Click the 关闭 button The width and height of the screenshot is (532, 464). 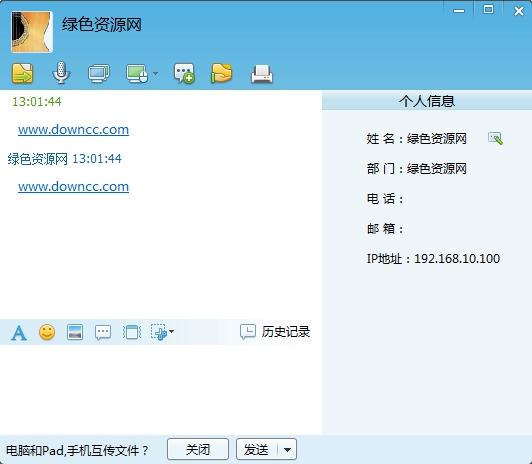tap(198, 449)
